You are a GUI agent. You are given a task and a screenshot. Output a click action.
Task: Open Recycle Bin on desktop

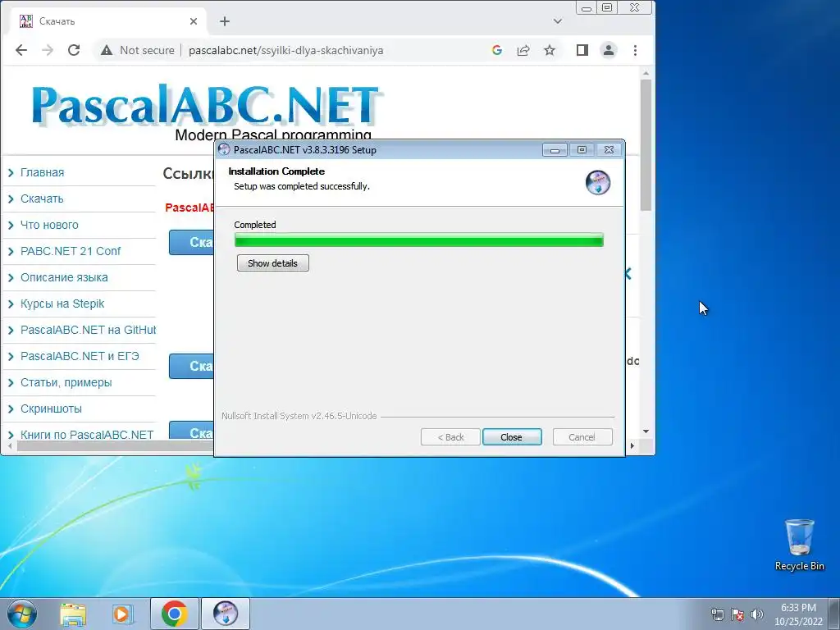point(799,545)
